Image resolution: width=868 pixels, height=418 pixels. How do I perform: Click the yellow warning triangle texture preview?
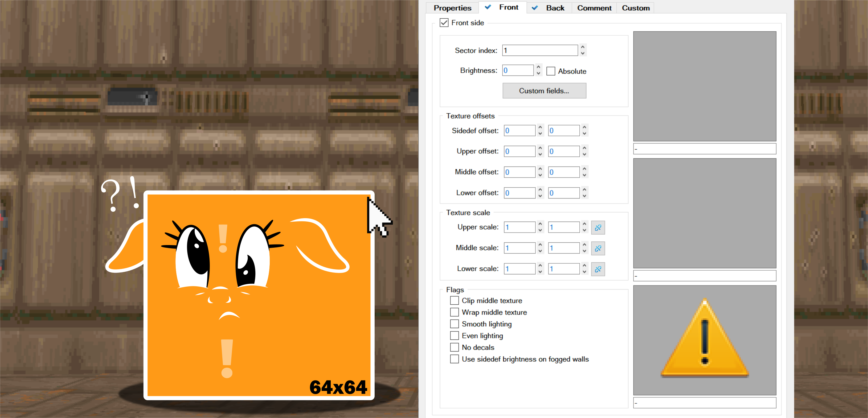tap(704, 340)
